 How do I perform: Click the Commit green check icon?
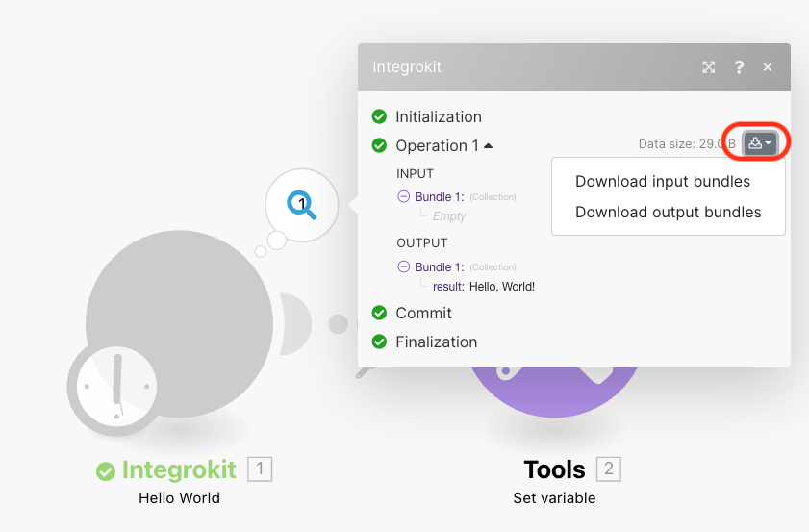379,313
